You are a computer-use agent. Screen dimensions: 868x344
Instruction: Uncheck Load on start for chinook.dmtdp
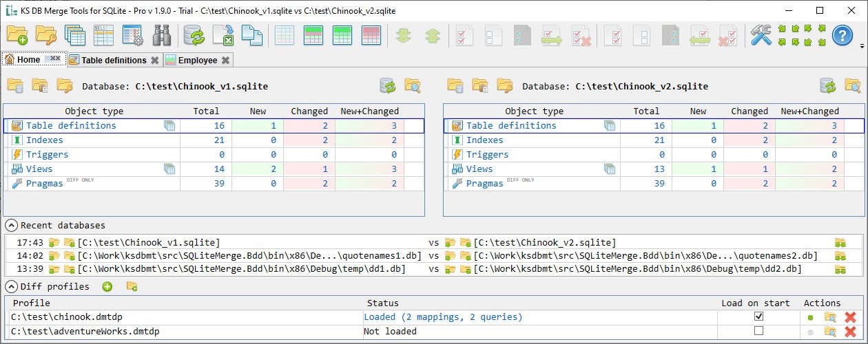click(x=758, y=316)
